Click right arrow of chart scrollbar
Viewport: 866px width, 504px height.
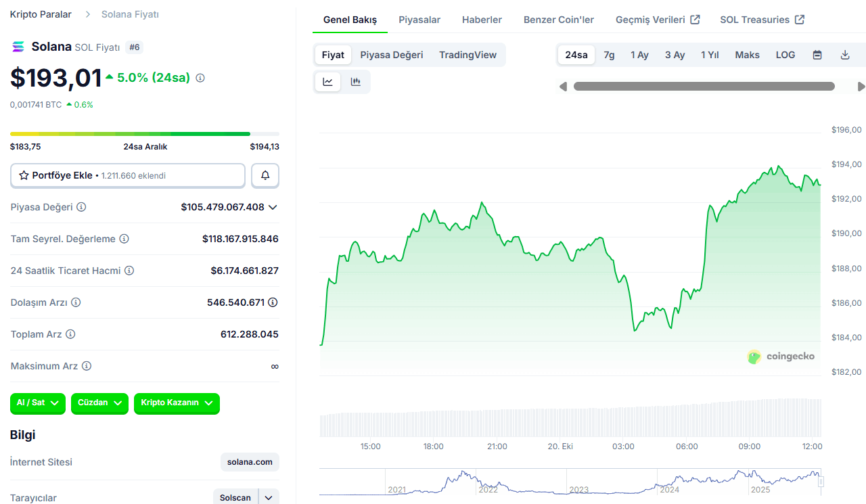(861, 87)
